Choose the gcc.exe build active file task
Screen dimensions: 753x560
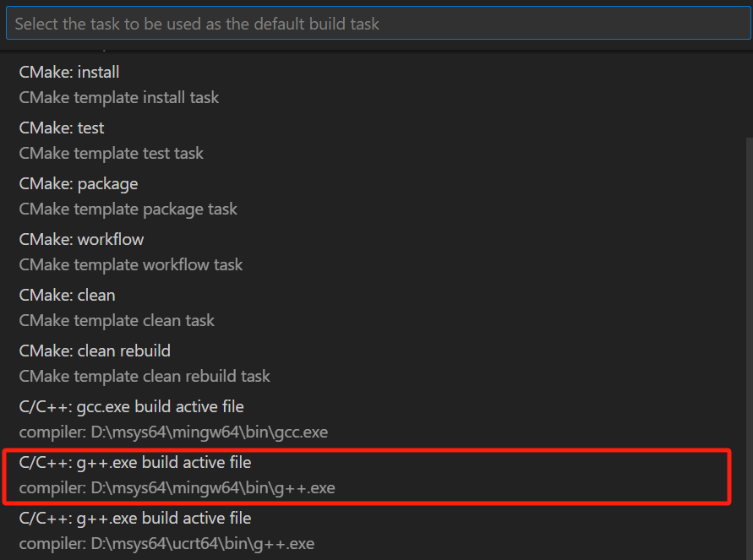(x=131, y=406)
